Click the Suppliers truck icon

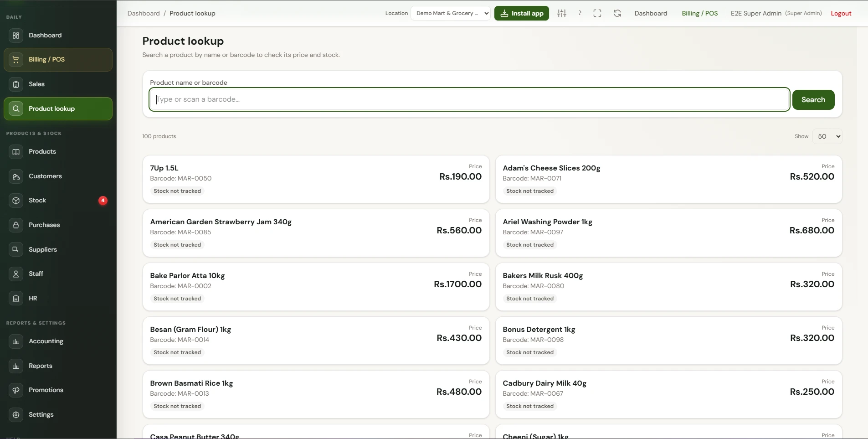pos(16,249)
